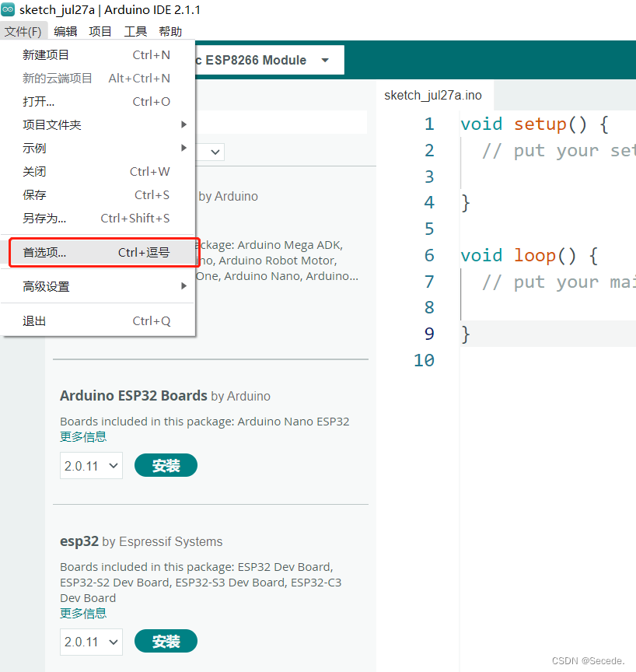Open the ESP8266 Module board selector dropdown

point(269,60)
